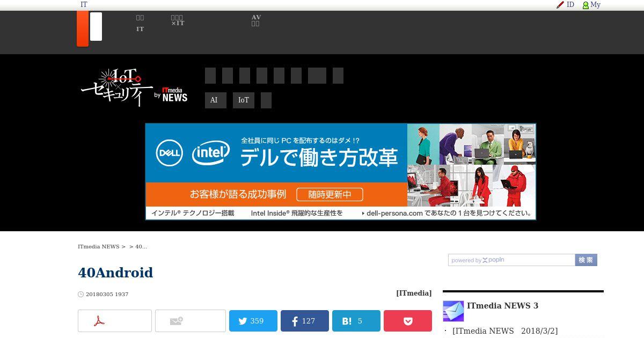Select the IoT category tab
This screenshot has width=644, height=338.
coord(244,100)
